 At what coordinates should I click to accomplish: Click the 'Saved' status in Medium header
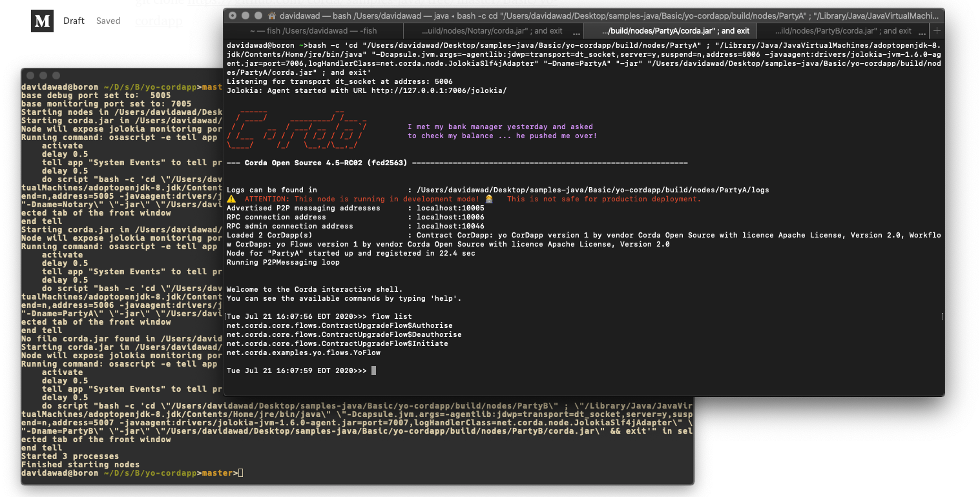pos(109,21)
